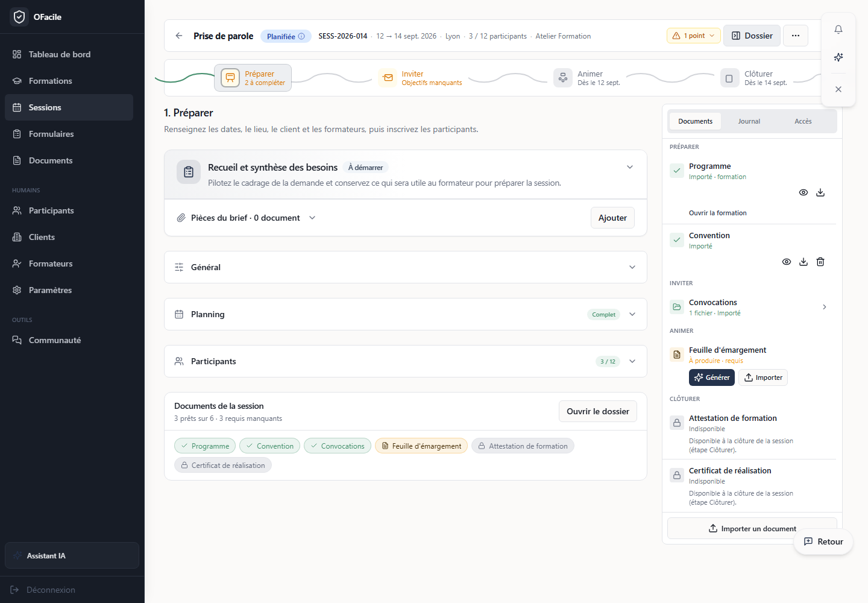868x603 pixels.
Task: Open the 1 point warning dropdown
Action: [x=694, y=36]
